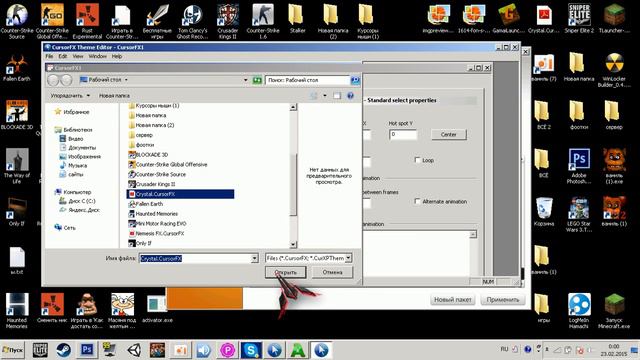This screenshot has width=640, height=360.
Task: Click file list scrollbar up arrow
Action: tap(293, 107)
